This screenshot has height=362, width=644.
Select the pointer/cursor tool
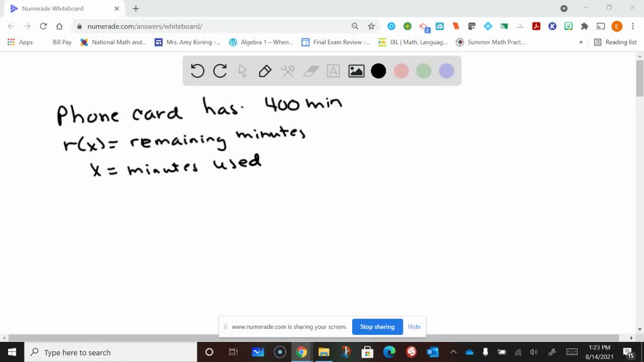pyautogui.click(x=242, y=71)
